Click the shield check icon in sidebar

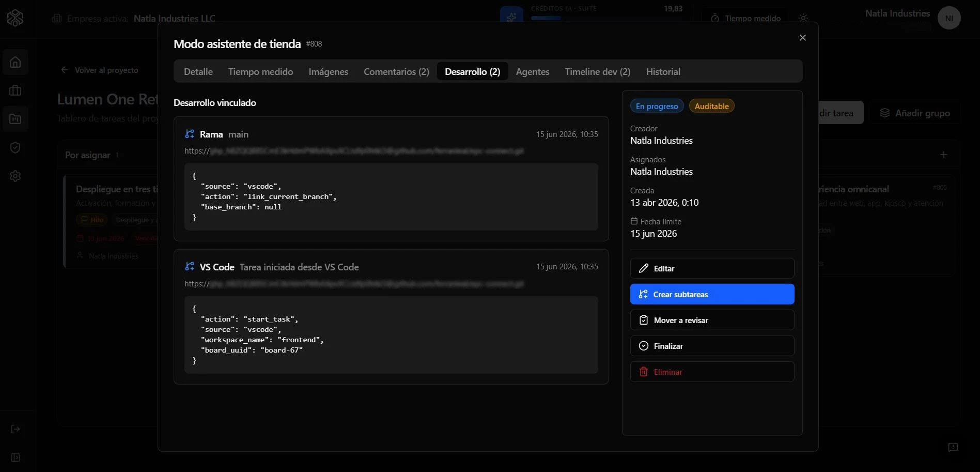click(15, 147)
